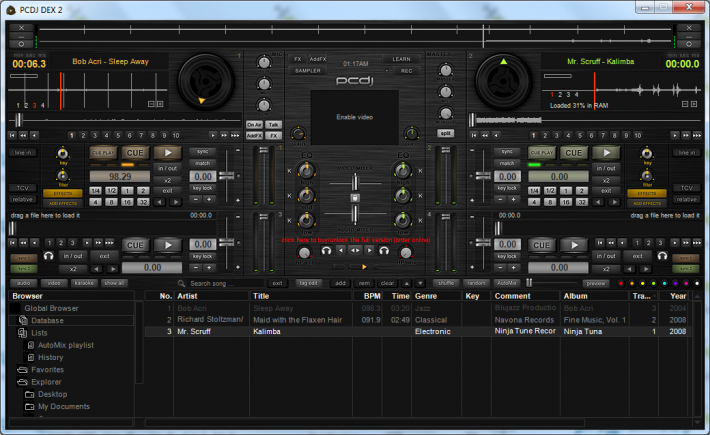The width and height of the screenshot is (710, 435).
Task: Toggle sync on deck 1
Action: tap(202, 152)
